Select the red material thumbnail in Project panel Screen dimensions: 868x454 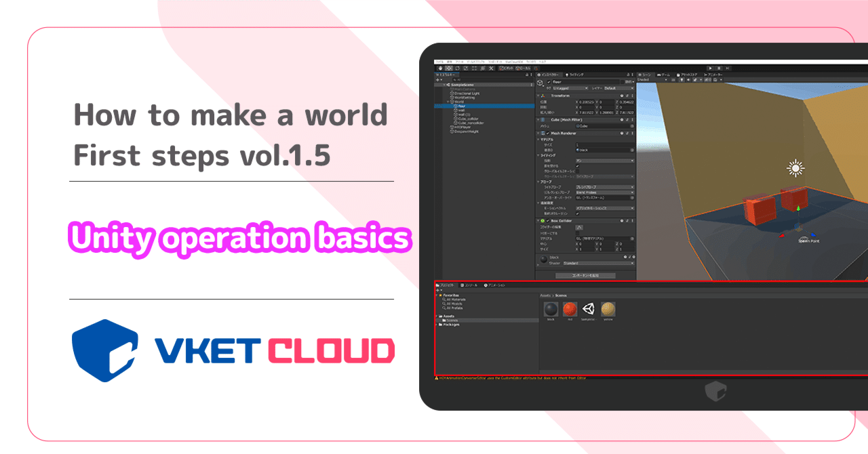[570, 309]
